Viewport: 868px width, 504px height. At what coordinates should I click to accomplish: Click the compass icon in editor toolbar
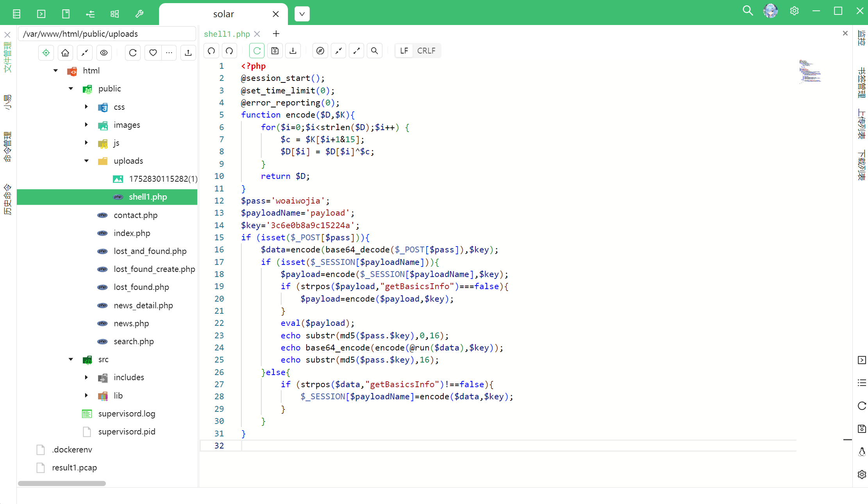(320, 51)
